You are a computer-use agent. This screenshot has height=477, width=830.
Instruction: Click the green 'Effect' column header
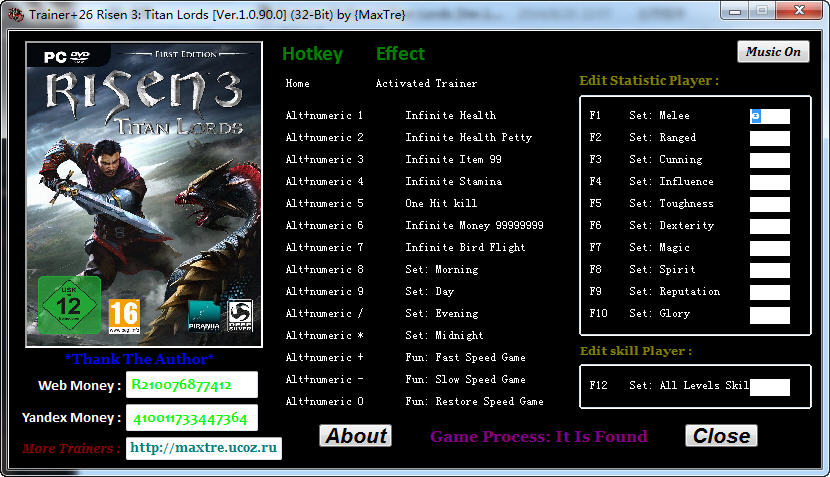[400, 53]
